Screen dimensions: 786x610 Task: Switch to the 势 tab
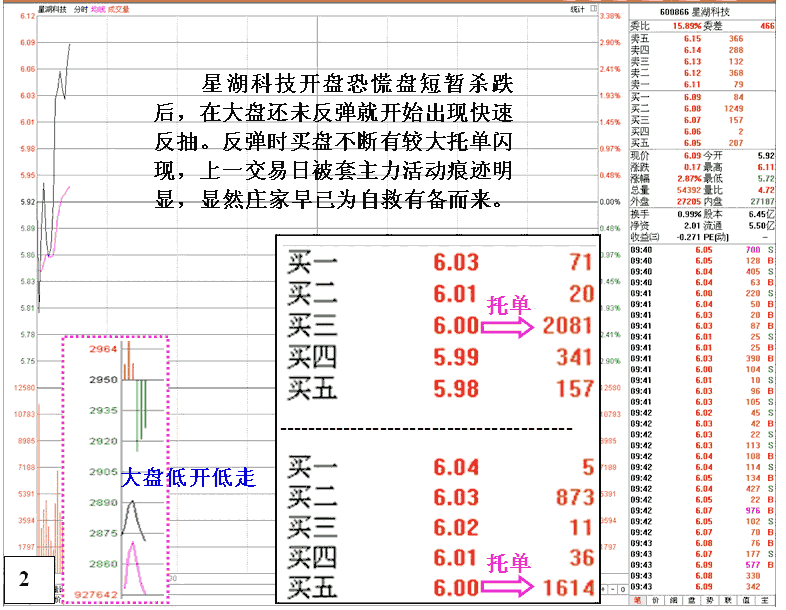[710, 600]
